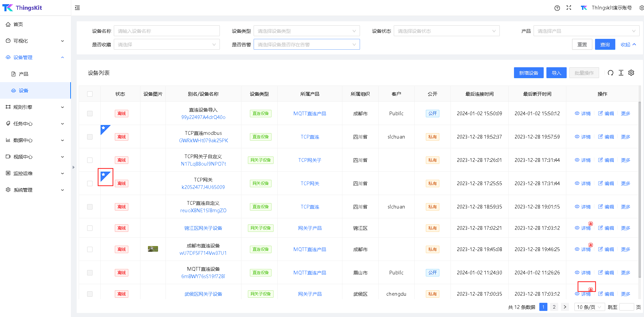Check the select-all checkbox in table header

pos(90,94)
